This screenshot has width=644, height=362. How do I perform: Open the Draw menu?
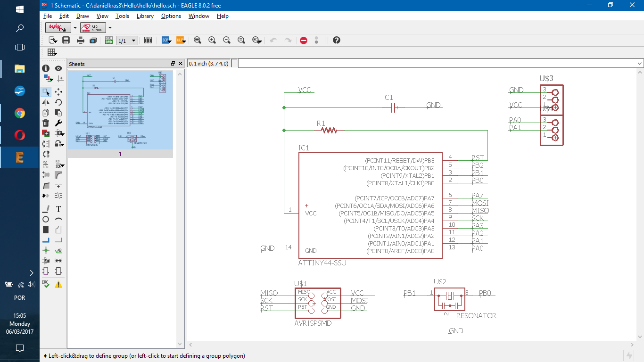[83, 16]
